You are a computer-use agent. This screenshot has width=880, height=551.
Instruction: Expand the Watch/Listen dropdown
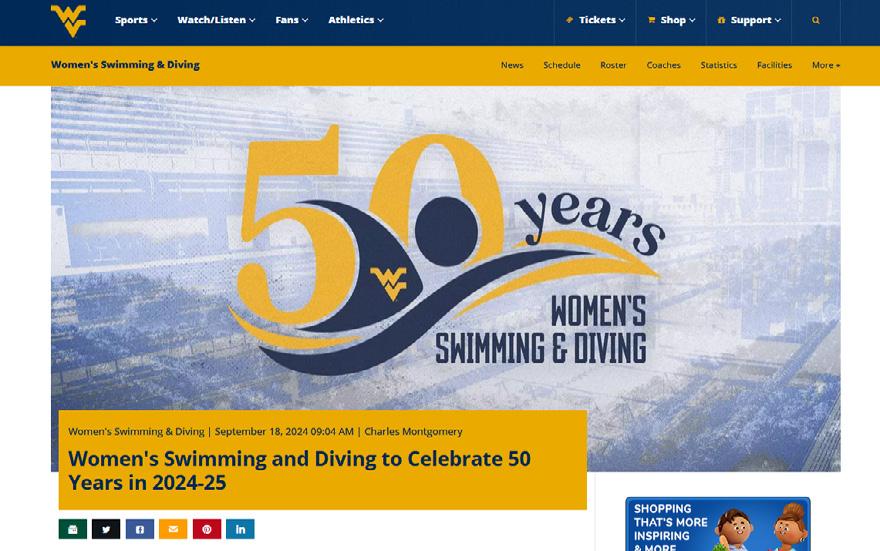(217, 20)
